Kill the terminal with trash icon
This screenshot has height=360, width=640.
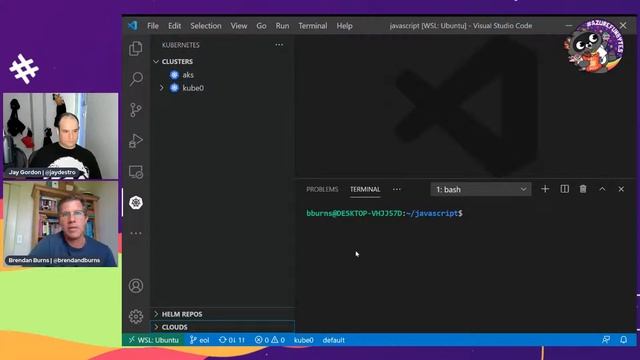point(583,189)
